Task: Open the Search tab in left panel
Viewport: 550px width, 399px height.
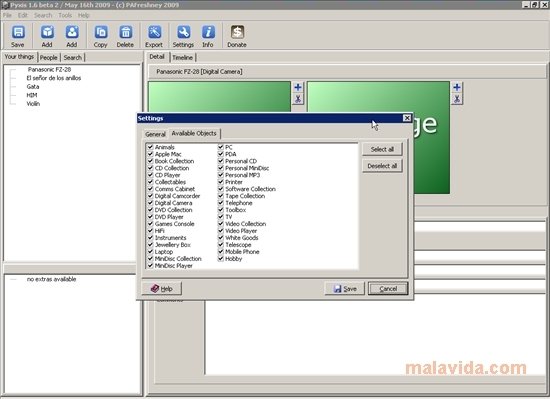Action: click(x=73, y=58)
